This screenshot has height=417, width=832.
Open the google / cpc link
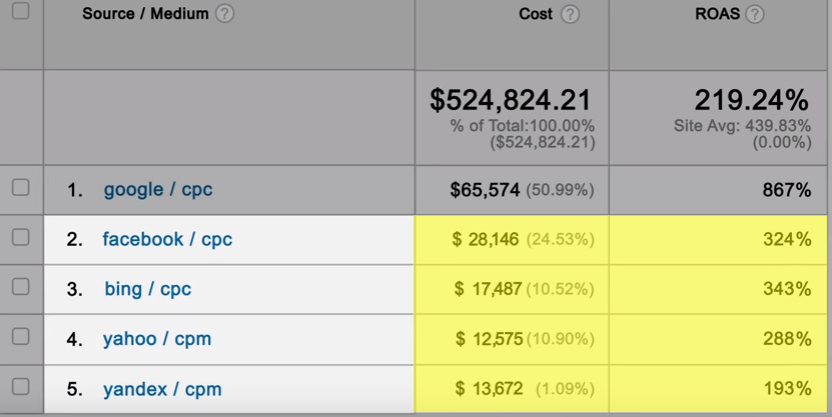158,190
